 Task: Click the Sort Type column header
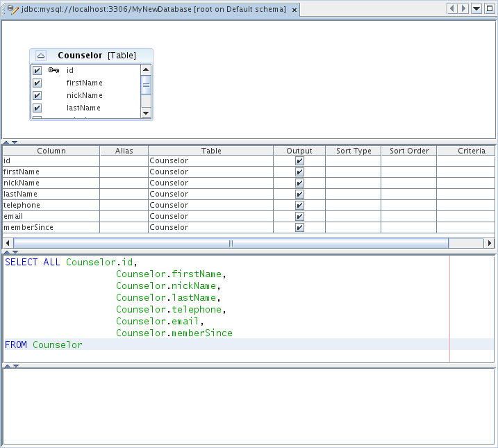(354, 150)
